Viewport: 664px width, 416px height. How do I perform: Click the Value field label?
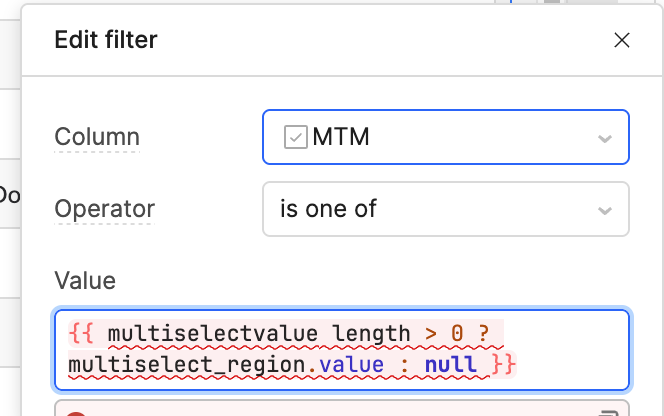pyautogui.click(x=85, y=280)
